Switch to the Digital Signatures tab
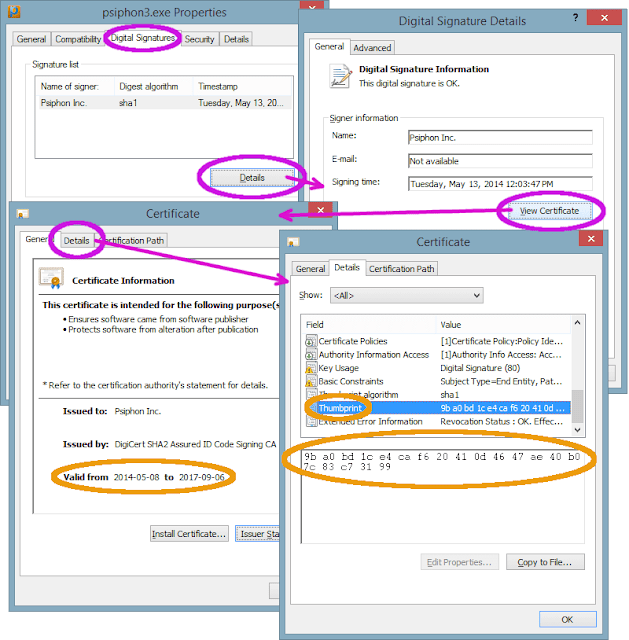Viewport: 629px width, 640px height. [143, 38]
